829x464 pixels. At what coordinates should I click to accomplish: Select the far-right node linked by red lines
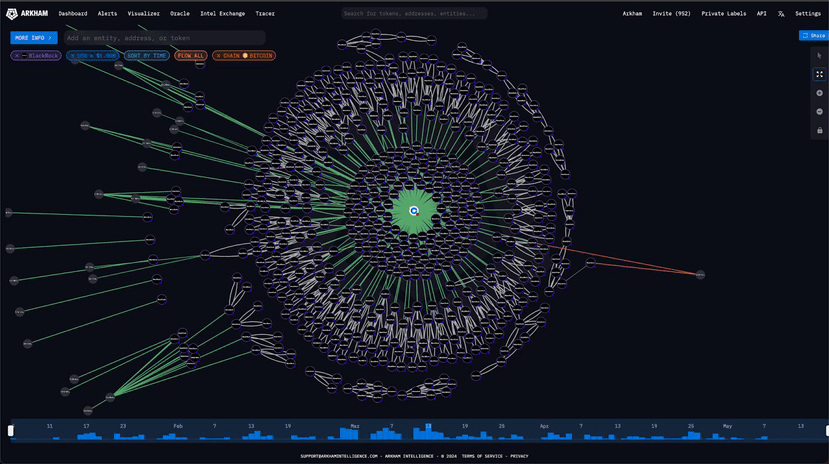click(x=700, y=275)
